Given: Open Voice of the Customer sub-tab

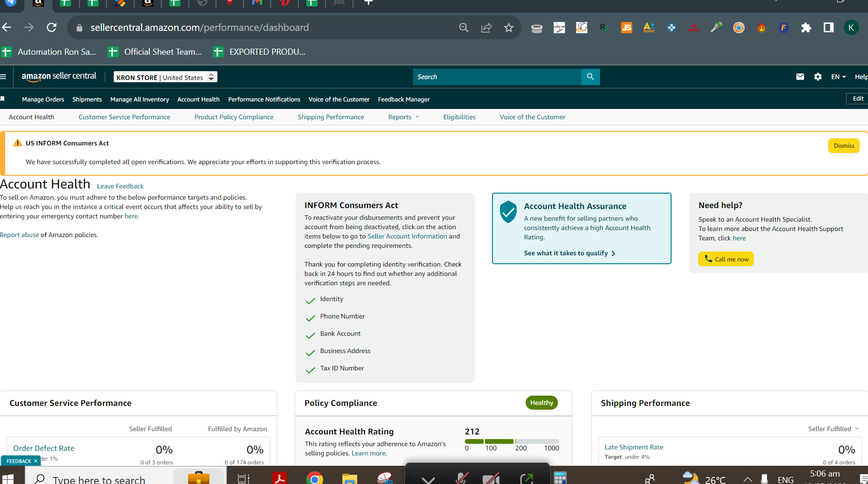Looking at the screenshot, I should [533, 117].
